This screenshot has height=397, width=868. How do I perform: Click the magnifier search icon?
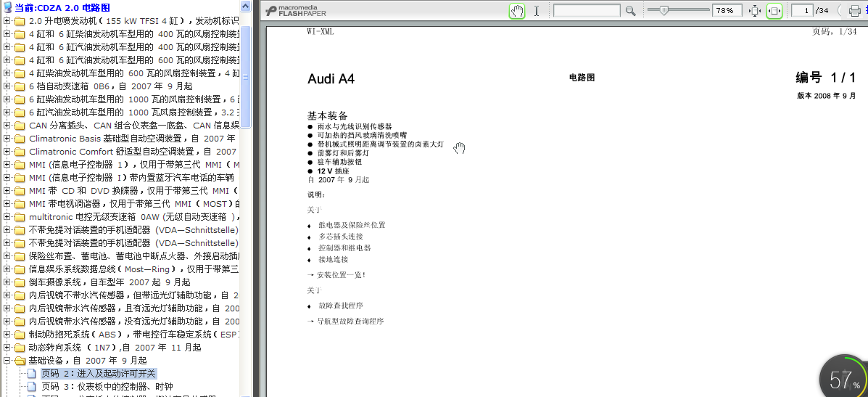tap(631, 10)
